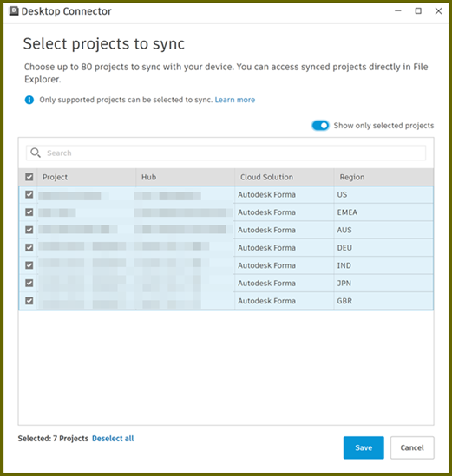Viewport: 452px width, 476px height.
Task: Click the blue info icon beside supported projects note
Action: click(x=29, y=100)
